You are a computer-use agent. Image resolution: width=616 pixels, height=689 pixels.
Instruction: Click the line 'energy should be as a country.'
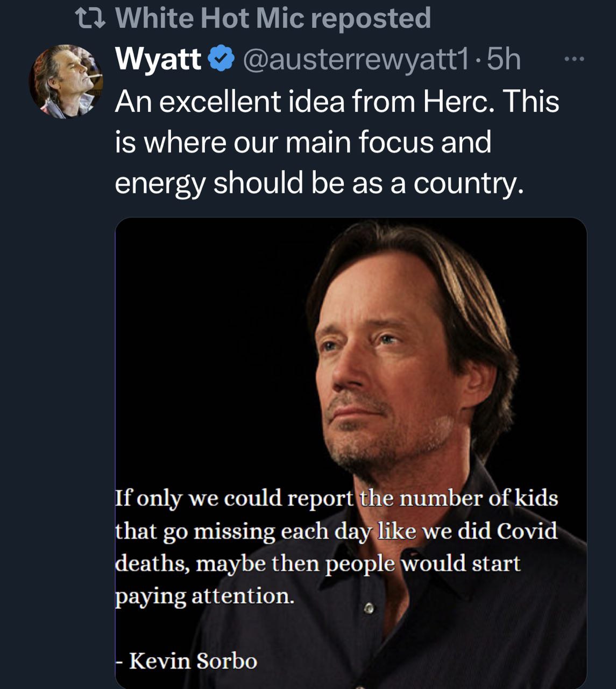[318, 183]
